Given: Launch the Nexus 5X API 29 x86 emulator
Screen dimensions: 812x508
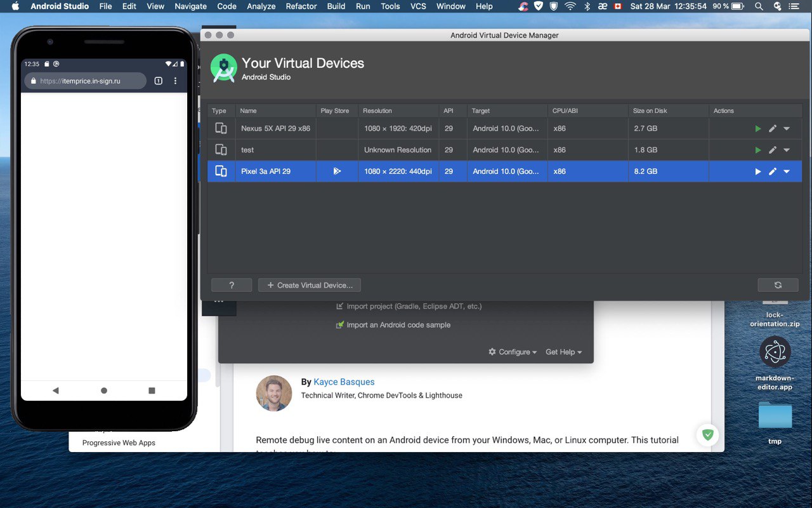Looking at the screenshot, I should point(757,128).
